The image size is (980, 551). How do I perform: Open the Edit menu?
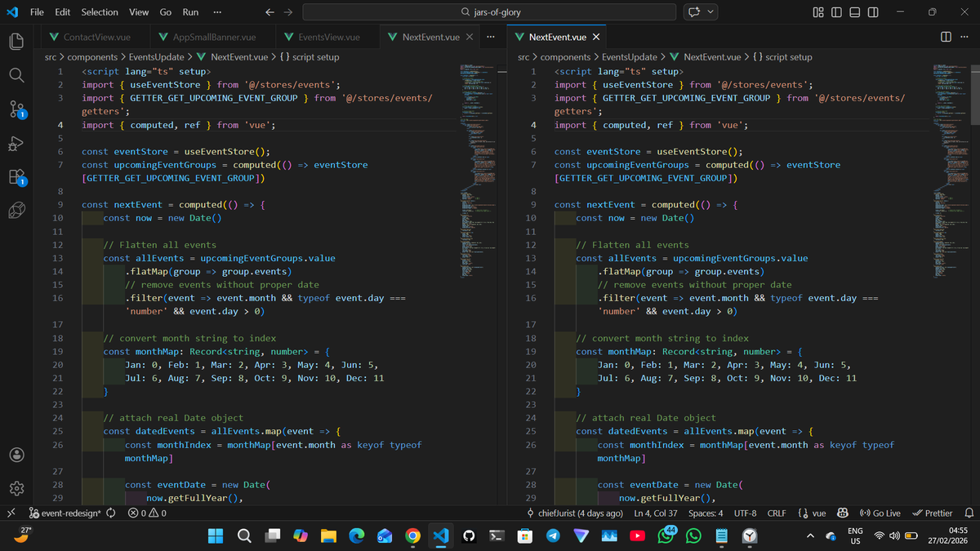63,12
